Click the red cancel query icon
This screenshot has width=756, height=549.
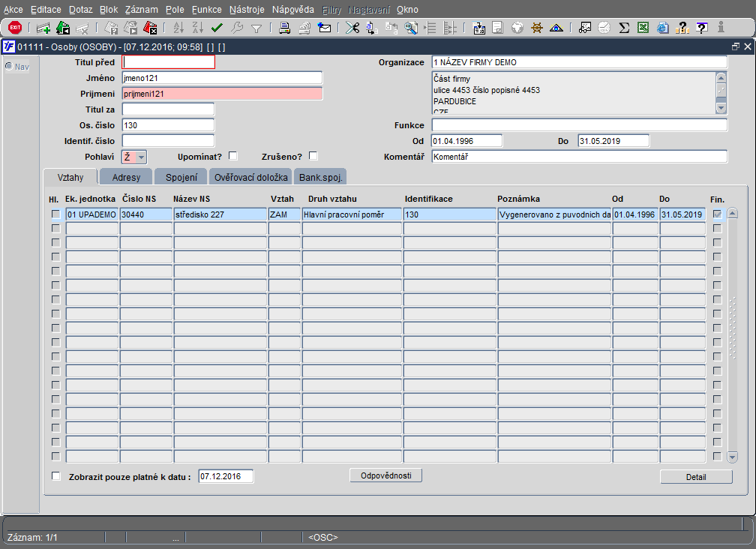(150, 28)
